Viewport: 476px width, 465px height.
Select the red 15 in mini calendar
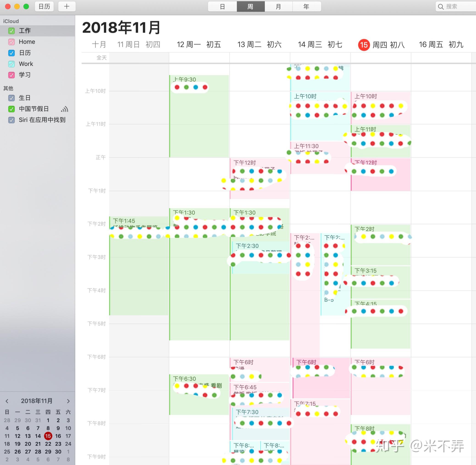pyautogui.click(x=48, y=436)
